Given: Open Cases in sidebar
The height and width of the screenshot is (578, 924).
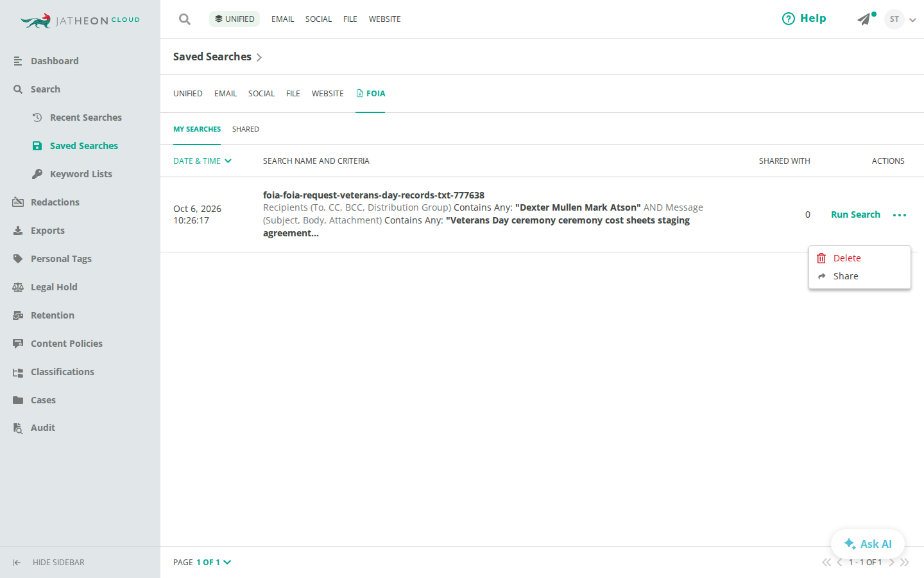Looking at the screenshot, I should point(34,400).
